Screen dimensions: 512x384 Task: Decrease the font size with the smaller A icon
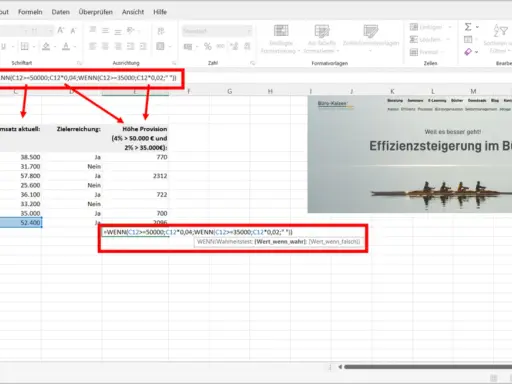73,31
